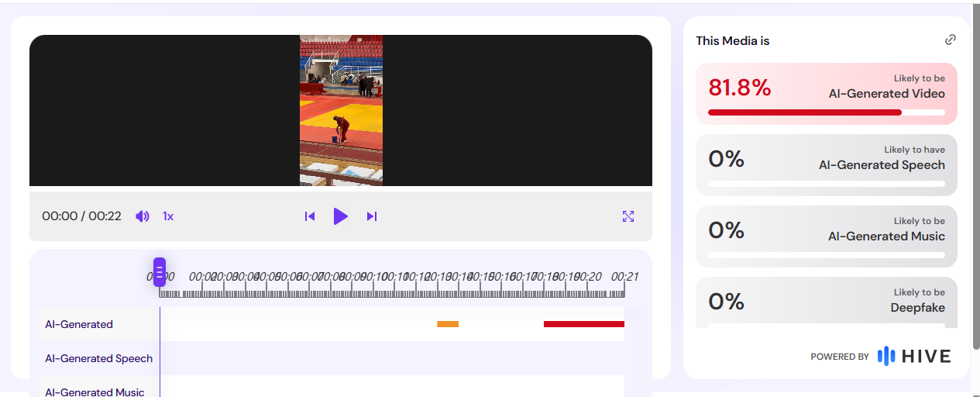Select the AI-Generated timeline row label
This screenshot has height=397, width=980.
pos(79,324)
